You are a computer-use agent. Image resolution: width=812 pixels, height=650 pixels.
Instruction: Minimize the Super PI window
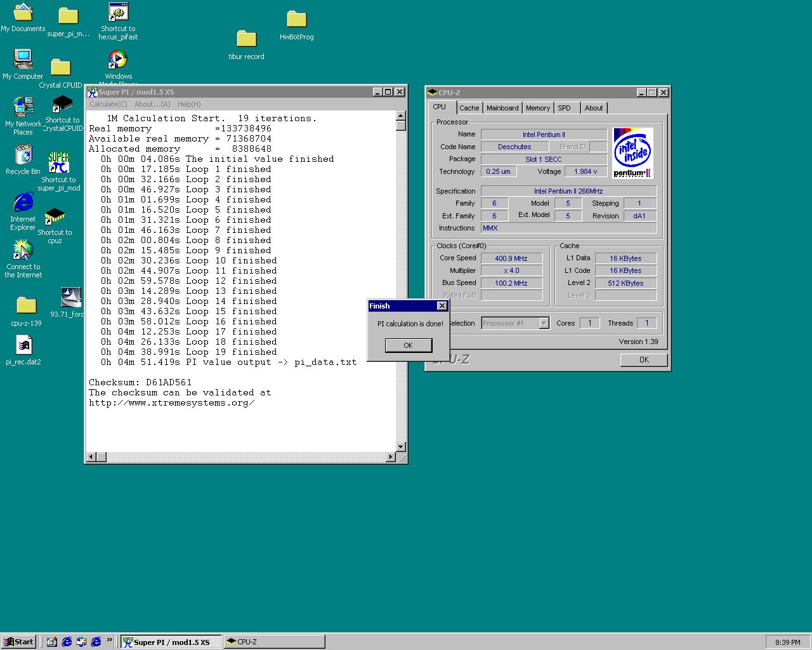click(x=377, y=92)
